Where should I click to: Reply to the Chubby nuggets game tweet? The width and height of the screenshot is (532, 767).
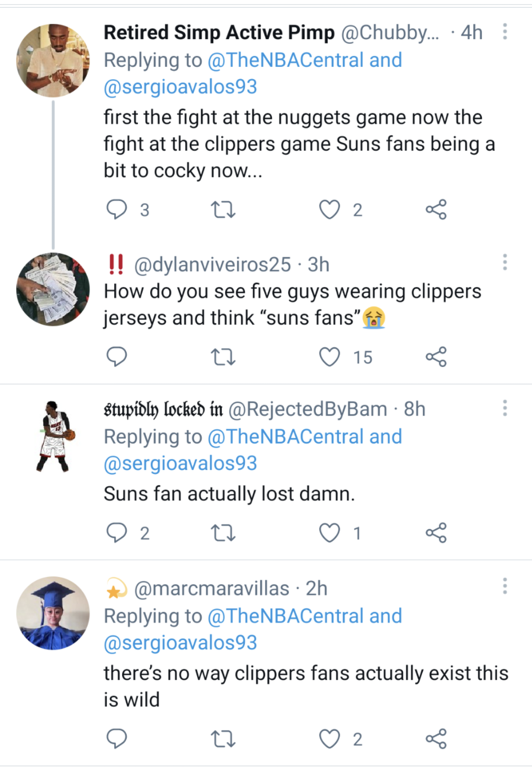click(117, 209)
